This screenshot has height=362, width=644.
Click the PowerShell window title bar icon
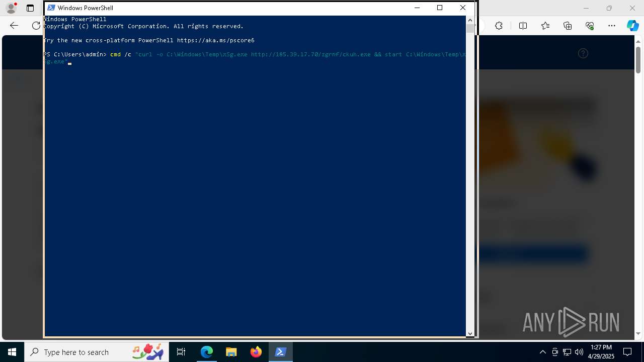(x=51, y=8)
